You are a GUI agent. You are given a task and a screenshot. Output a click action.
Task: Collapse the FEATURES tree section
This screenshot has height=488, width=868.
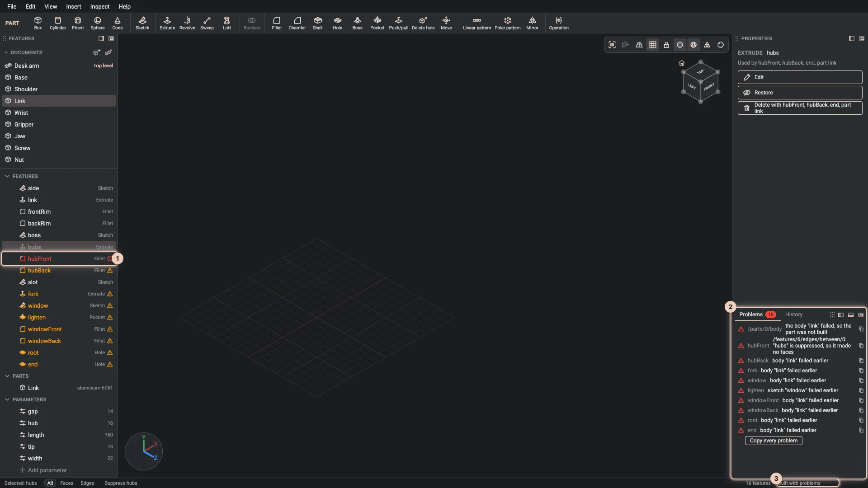tap(7, 176)
